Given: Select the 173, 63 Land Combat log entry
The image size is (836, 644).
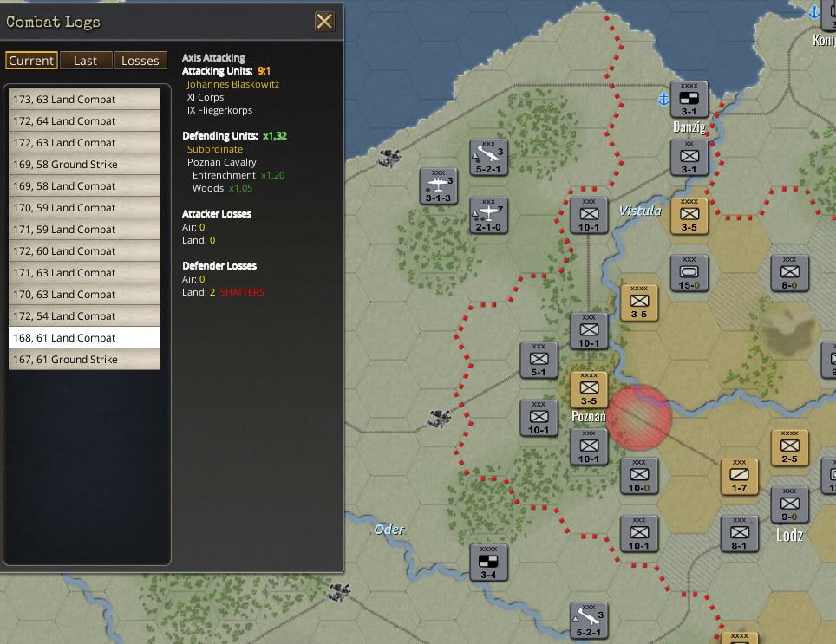Looking at the screenshot, I should 83,99.
